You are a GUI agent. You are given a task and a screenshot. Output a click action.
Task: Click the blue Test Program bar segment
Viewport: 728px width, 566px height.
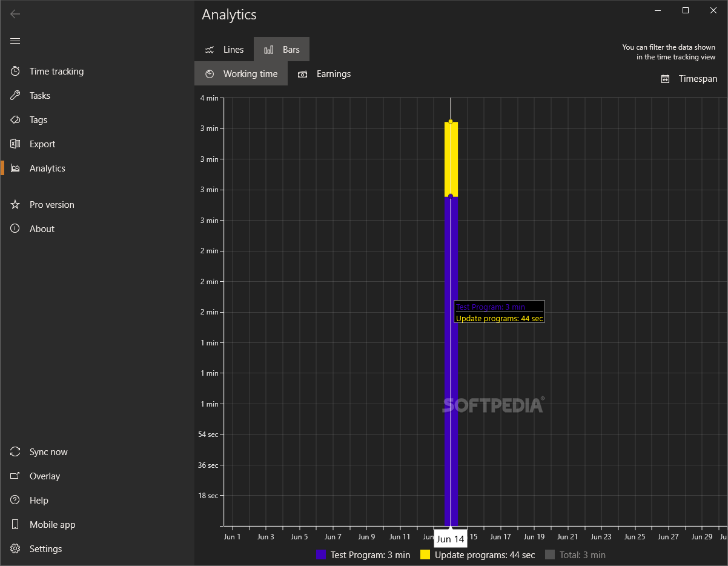[451, 361]
